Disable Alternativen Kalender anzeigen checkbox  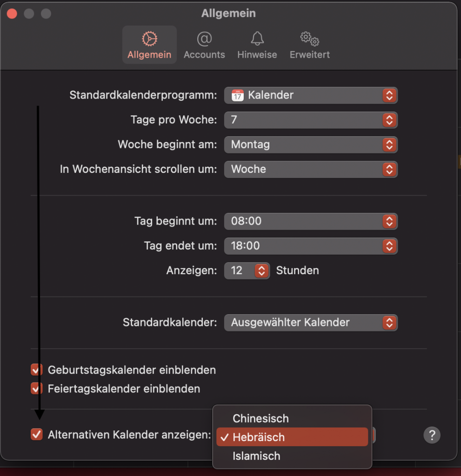(36, 434)
